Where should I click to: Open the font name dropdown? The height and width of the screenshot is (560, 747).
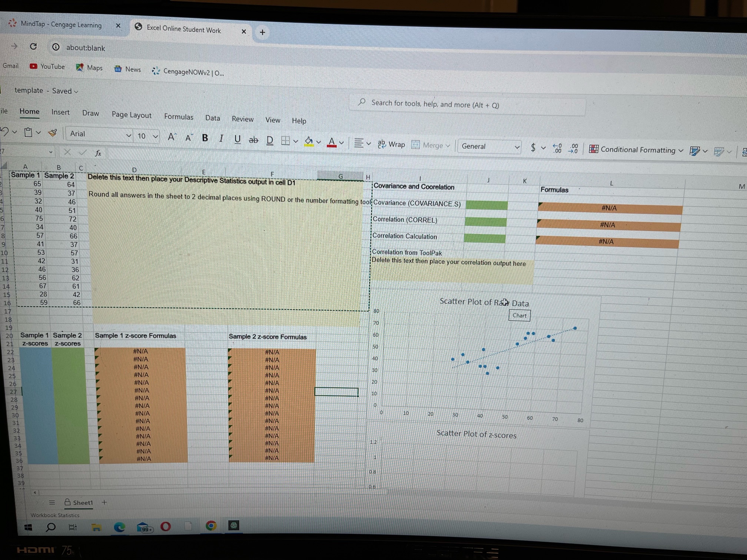129,135
